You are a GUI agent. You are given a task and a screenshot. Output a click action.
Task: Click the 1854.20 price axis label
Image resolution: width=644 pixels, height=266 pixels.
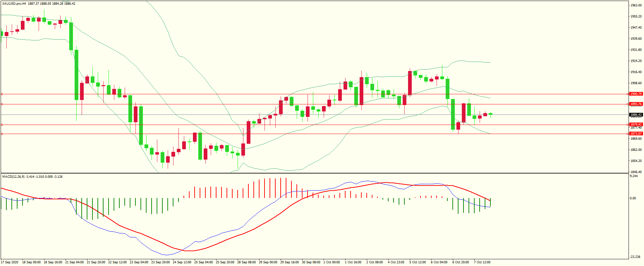tap(636, 161)
